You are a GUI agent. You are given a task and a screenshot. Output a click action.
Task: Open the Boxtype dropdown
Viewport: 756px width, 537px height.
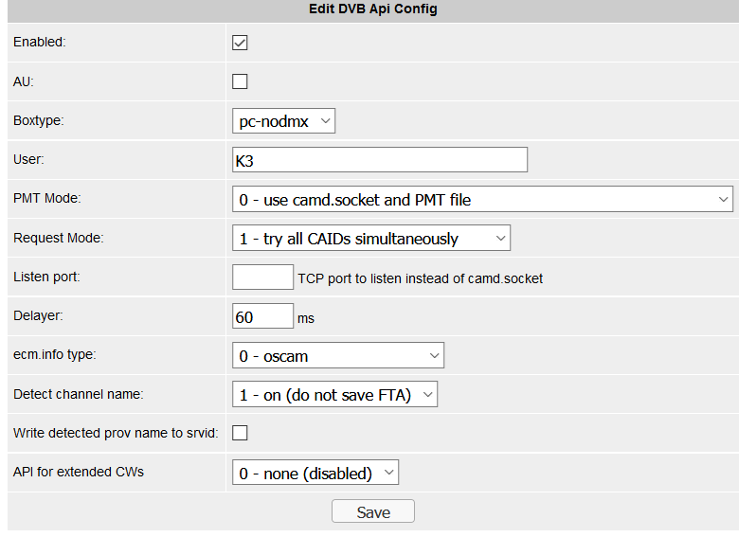(x=283, y=121)
